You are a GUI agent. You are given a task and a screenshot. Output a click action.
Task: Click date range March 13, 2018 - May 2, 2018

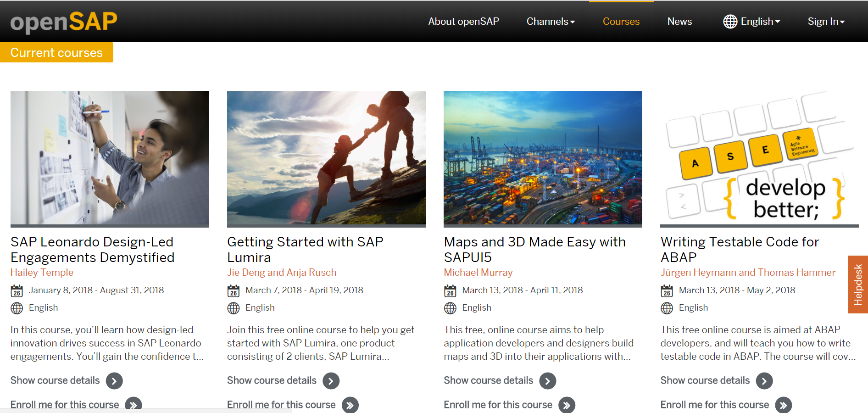tap(737, 290)
